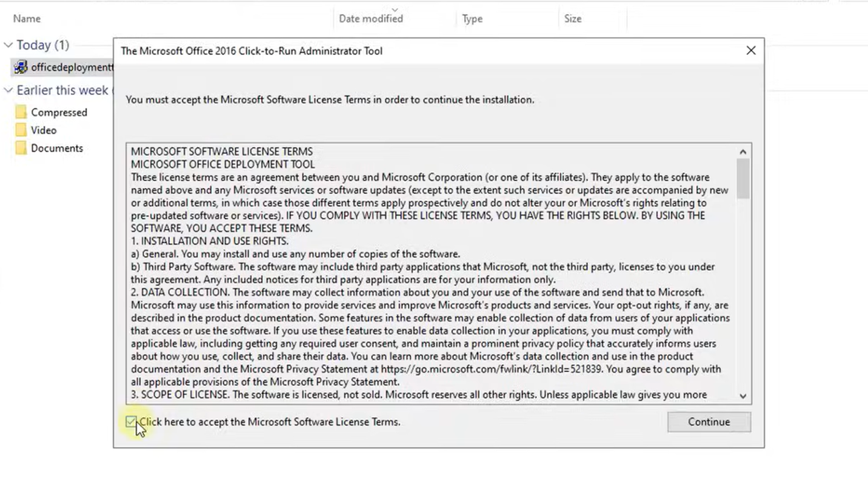Click the Continue button
868x488 pixels.
pos(709,422)
